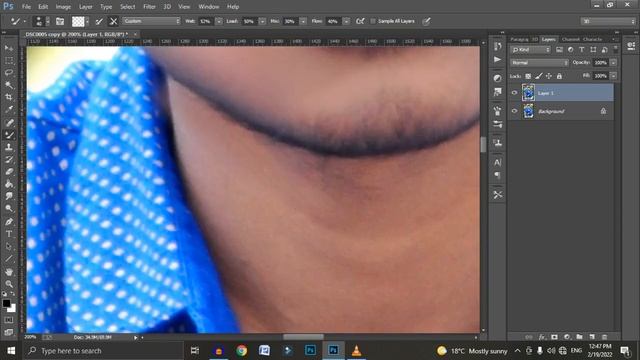640x360 pixels.
Task: Click the Wet value field
Action: 205,21
